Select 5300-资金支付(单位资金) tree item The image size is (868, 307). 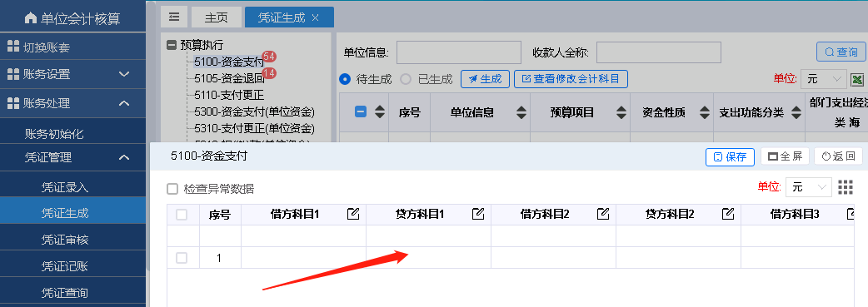point(254,112)
